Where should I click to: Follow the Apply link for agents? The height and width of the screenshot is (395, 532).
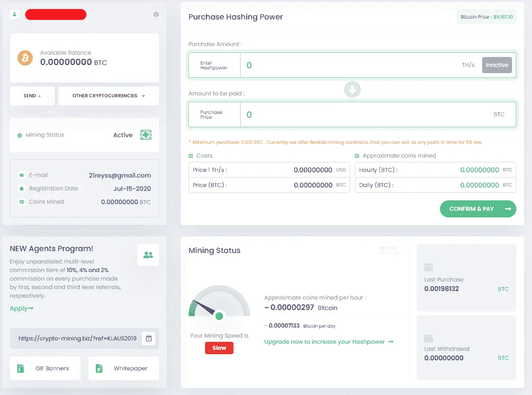(x=21, y=309)
